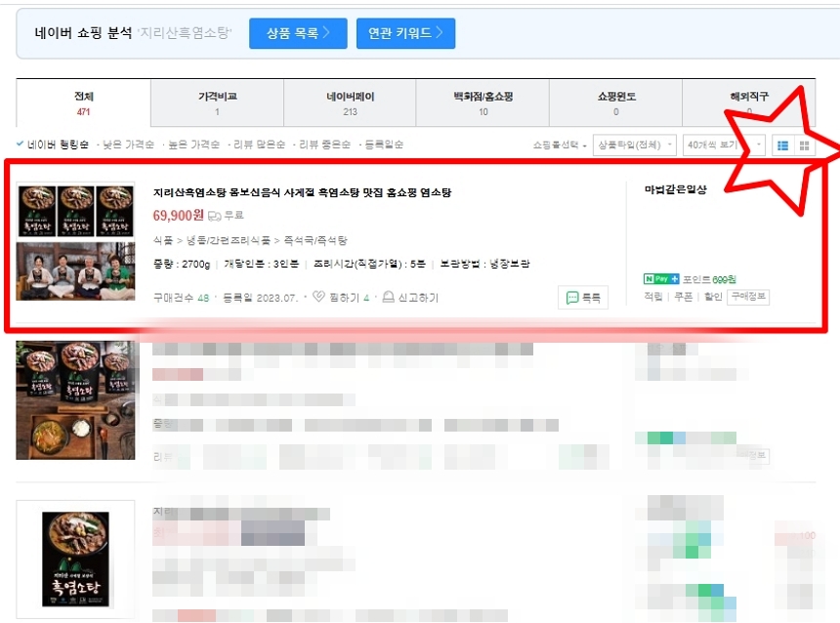
Task: Select the 전체 471 tab
Action: [84, 104]
